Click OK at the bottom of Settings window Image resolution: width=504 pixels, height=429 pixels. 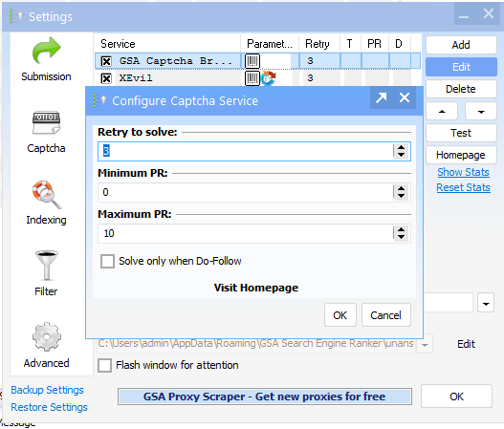pos(456,397)
